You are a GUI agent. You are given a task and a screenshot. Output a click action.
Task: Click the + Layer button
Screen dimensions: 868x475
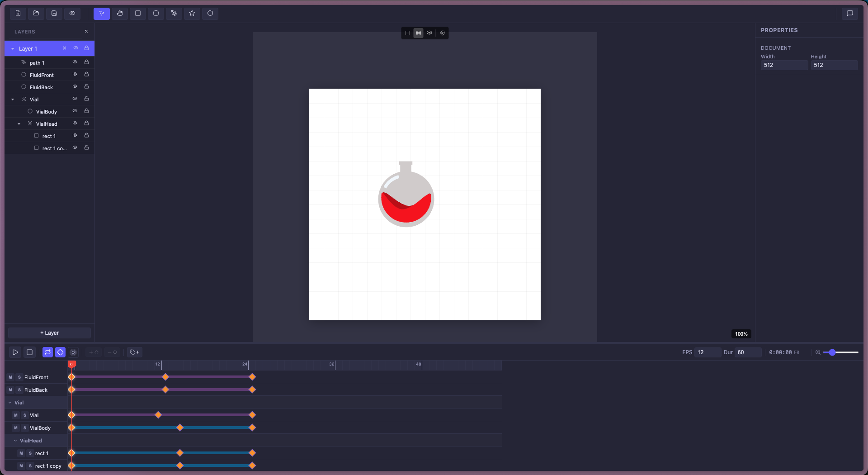[x=50, y=333]
